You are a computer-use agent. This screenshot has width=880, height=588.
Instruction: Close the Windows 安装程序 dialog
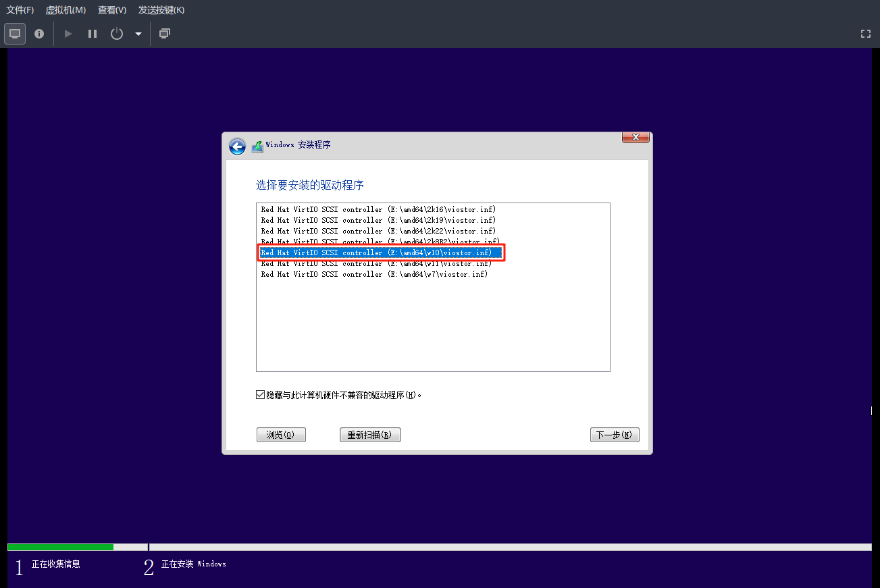tap(636, 138)
